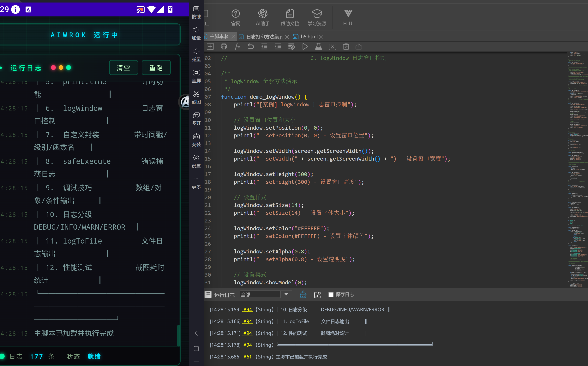
Task: Decrease volume with 减量 icon
Action: click(196, 55)
